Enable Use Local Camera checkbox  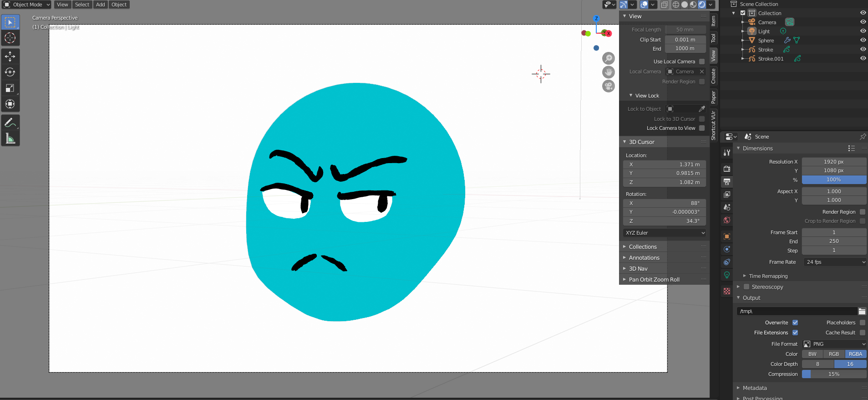coord(702,62)
